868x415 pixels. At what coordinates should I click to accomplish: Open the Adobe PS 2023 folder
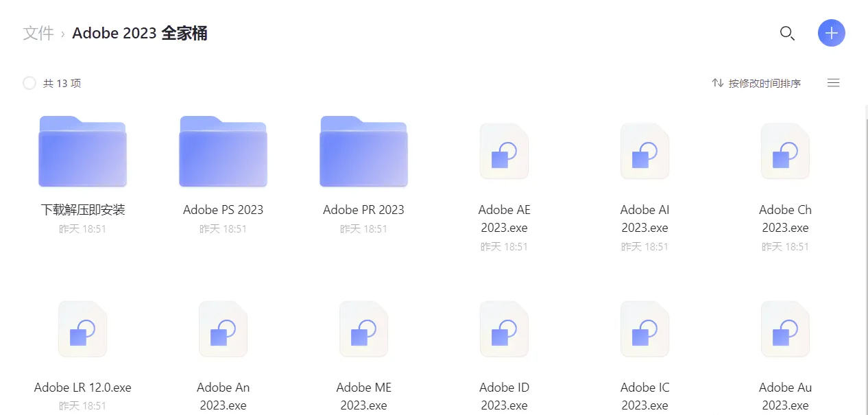(223, 152)
